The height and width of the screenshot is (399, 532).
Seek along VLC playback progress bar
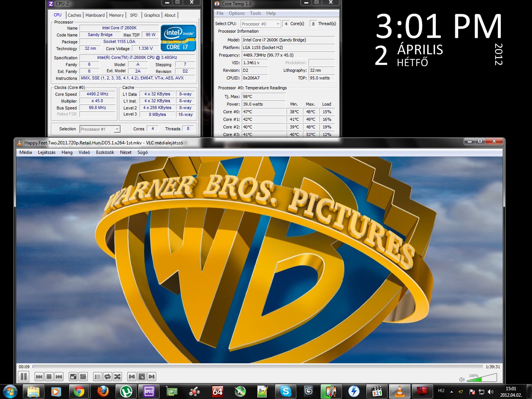pyautogui.click(x=258, y=367)
